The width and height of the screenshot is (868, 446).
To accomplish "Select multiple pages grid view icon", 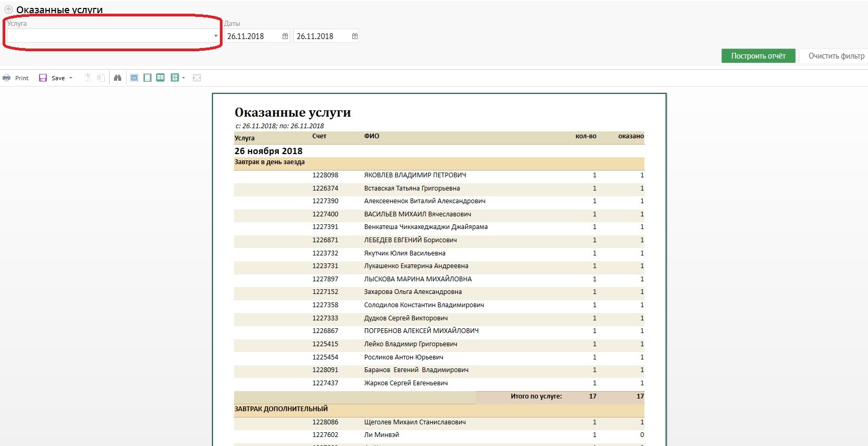I will [175, 78].
